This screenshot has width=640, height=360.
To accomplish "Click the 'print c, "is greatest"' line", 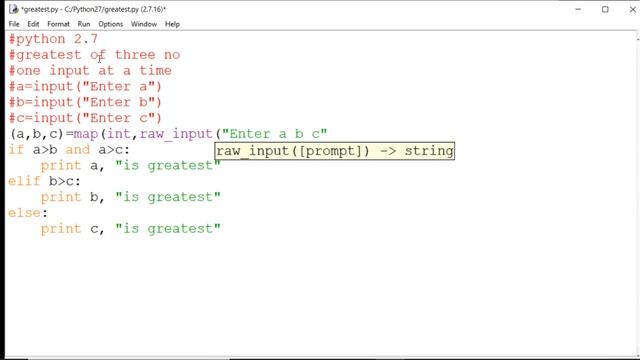I will pyautogui.click(x=131, y=229).
